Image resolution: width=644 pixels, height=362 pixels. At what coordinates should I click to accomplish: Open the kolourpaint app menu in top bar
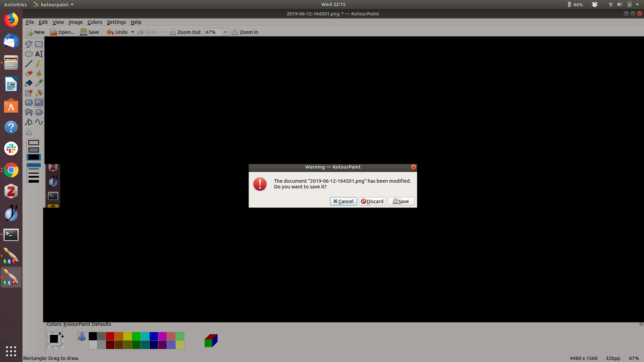(54, 4)
